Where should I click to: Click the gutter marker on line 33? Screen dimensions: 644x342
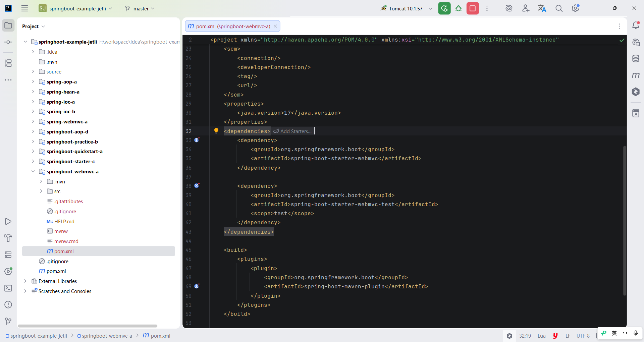pos(197,140)
